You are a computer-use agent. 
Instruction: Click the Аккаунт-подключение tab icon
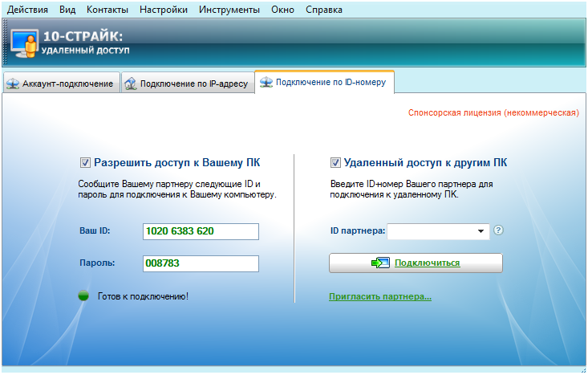tap(13, 84)
